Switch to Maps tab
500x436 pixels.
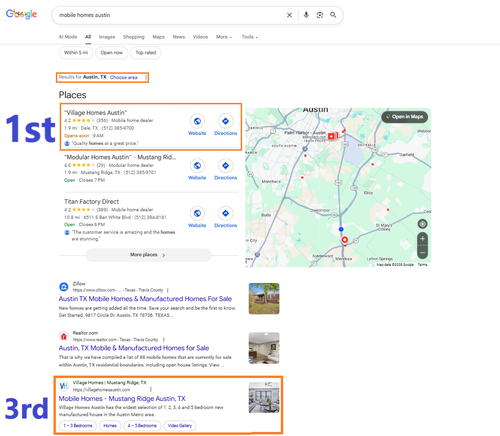pyautogui.click(x=158, y=37)
